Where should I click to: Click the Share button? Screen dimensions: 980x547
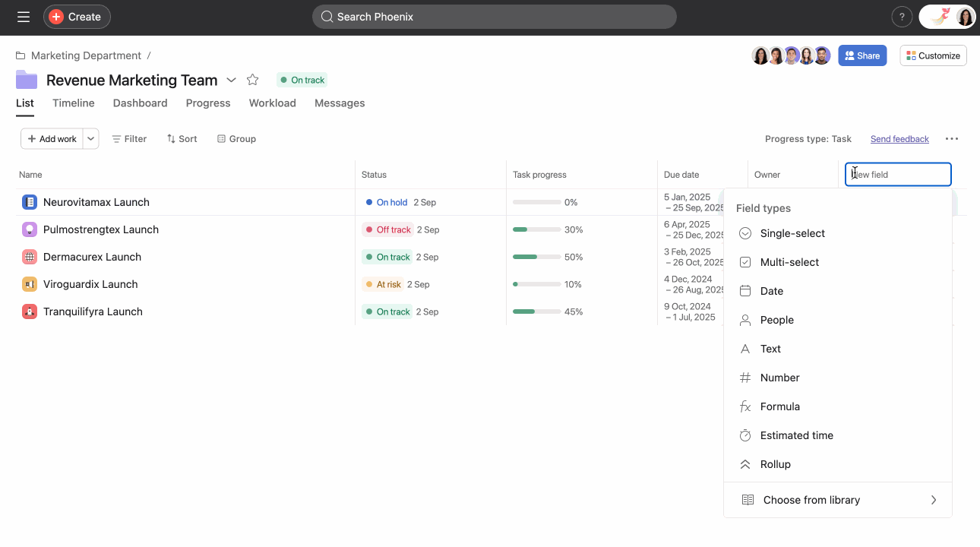(862, 55)
